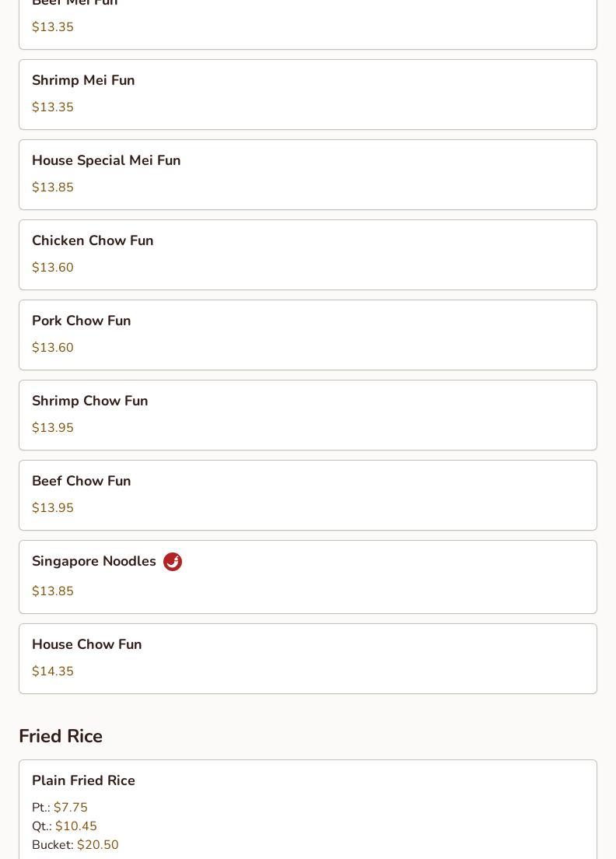
Task: Pick the Beef Chow Fun item
Action: [308, 495]
